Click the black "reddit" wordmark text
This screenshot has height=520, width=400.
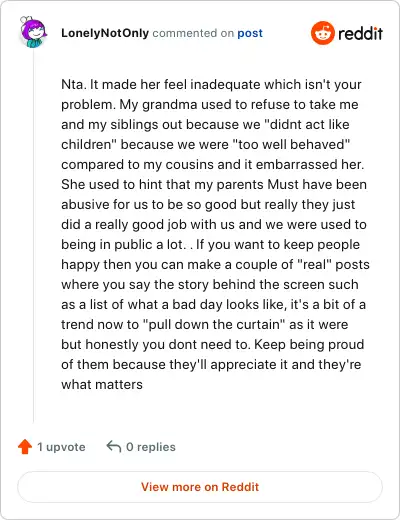click(x=361, y=33)
